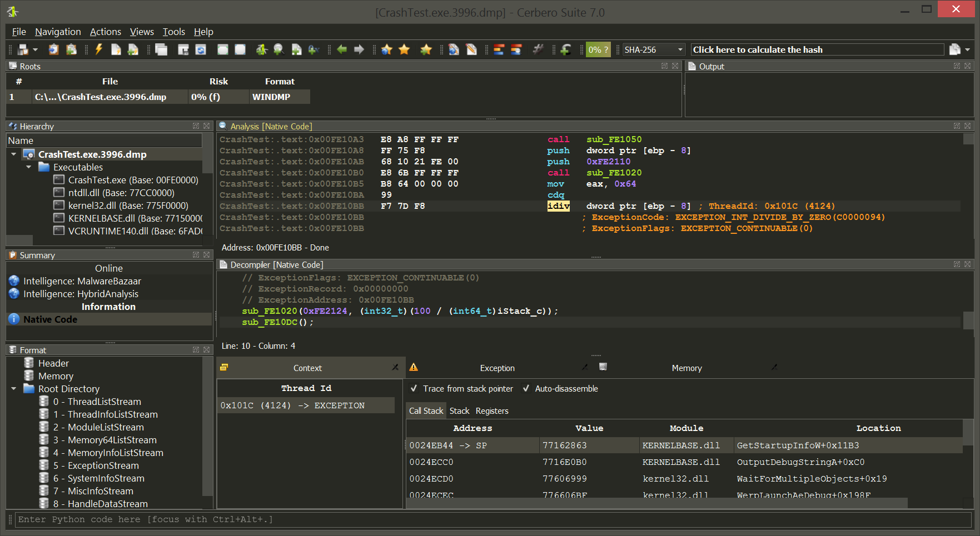
Task: Open Intelligence: MalwareBazaar link
Action: 82,282
